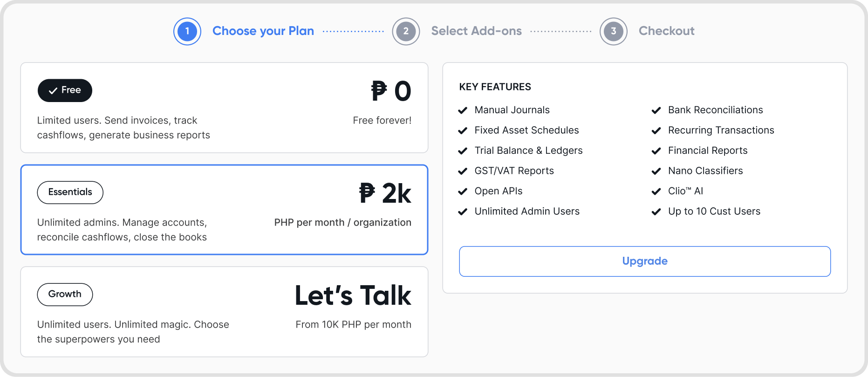Click the Free plan description text
868x377 pixels.
[123, 128]
